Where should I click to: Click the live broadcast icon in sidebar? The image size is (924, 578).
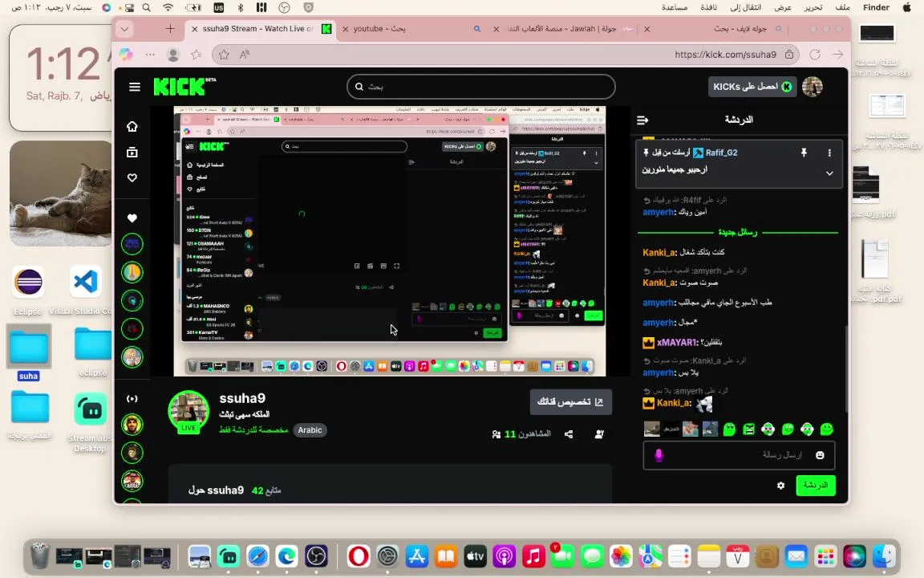pyautogui.click(x=132, y=399)
